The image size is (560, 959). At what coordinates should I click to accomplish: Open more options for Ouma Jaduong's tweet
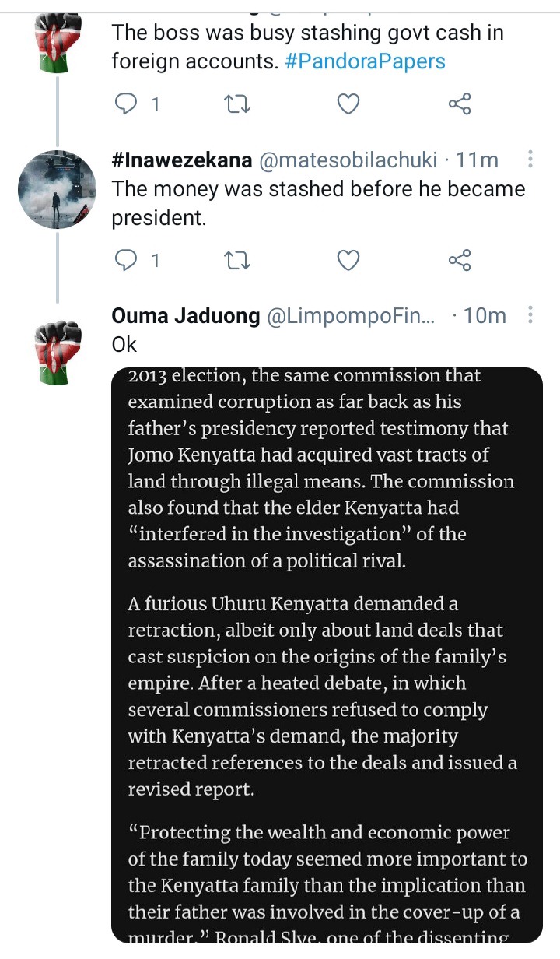point(530,315)
